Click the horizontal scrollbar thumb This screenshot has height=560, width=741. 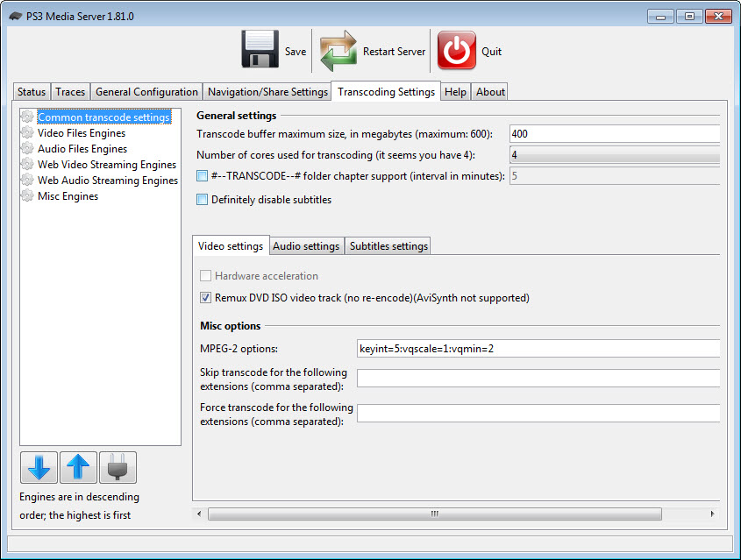tap(435, 514)
